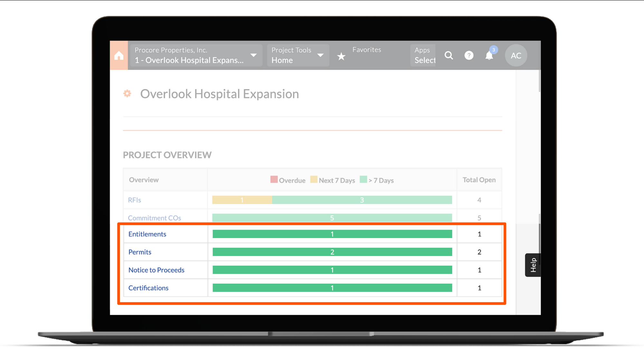Screen dimensions: 644x362
Task: Open the Certifications link
Action: click(x=148, y=288)
